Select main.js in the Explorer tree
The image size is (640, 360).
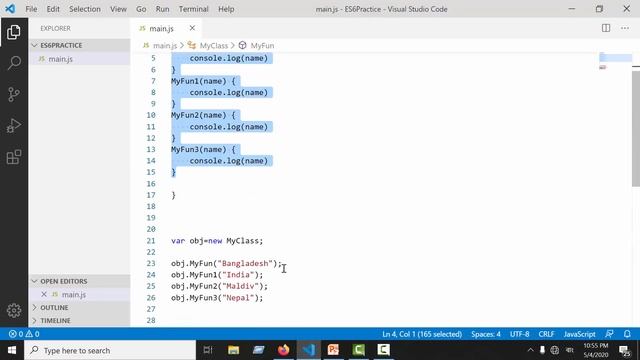80,59
